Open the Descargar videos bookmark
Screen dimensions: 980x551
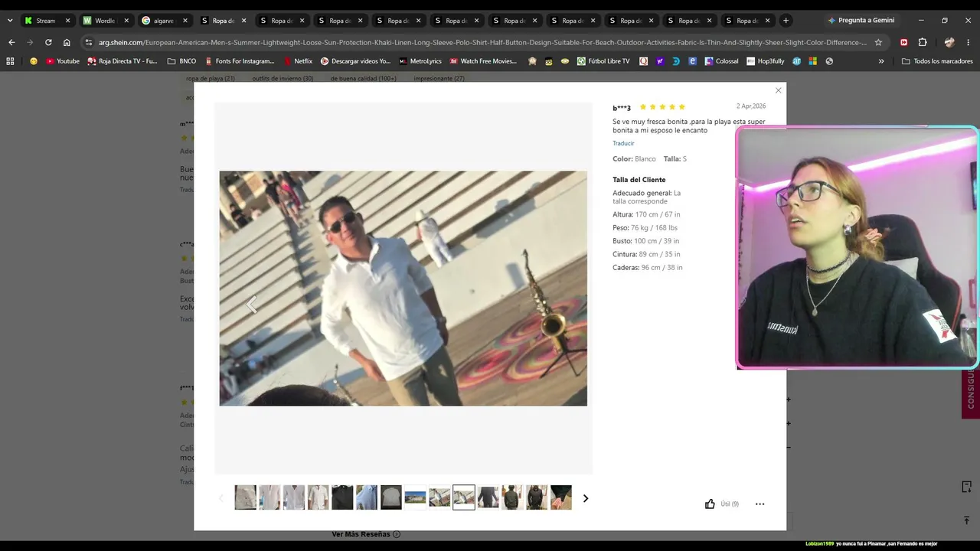[355, 61]
